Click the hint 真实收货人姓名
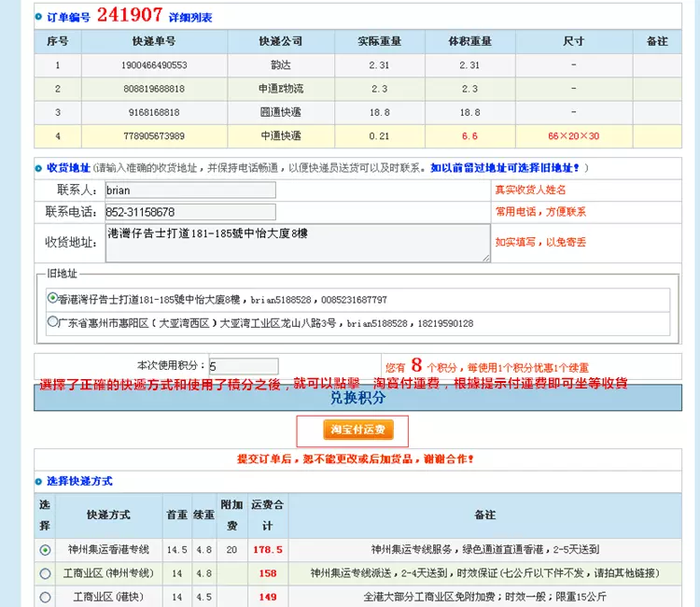This screenshot has width=700, height=607. pyautogui.click(x=530, y=190)
